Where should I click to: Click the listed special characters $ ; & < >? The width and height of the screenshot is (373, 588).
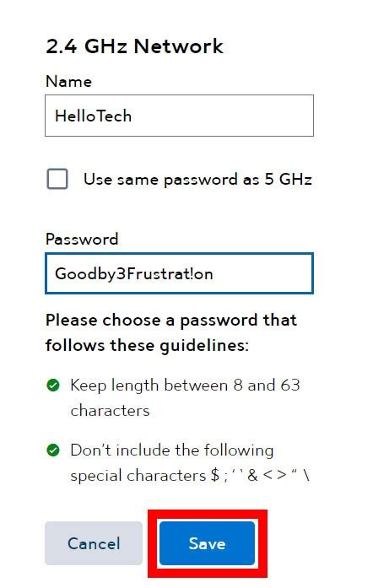(260, 476)
